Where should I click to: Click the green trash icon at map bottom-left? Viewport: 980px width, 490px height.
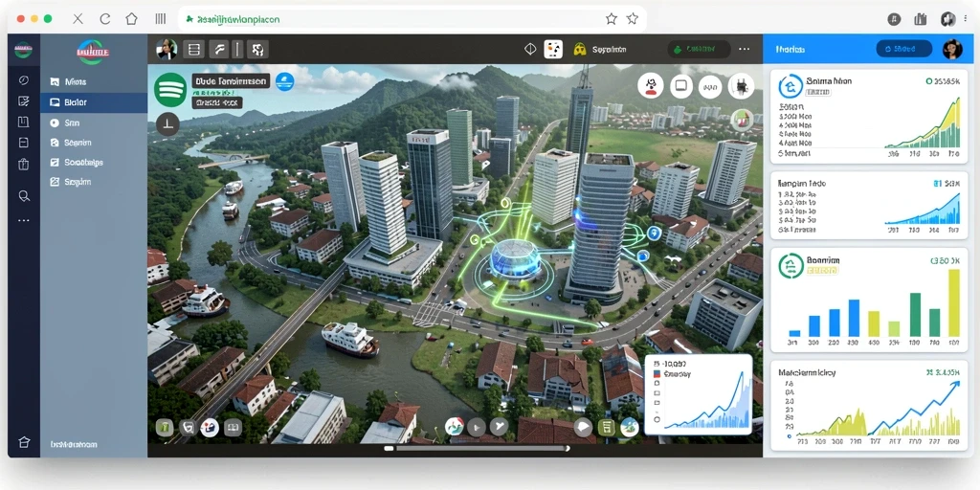pos(165,428)
